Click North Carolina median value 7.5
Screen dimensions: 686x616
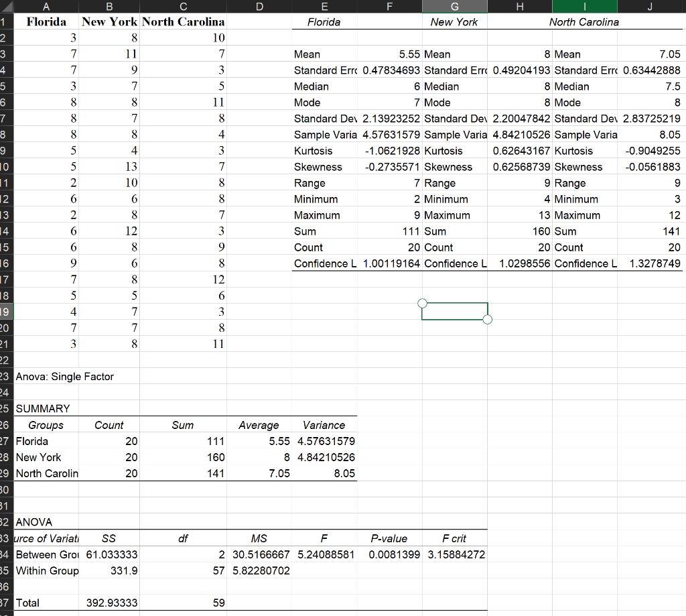[673, 86]
